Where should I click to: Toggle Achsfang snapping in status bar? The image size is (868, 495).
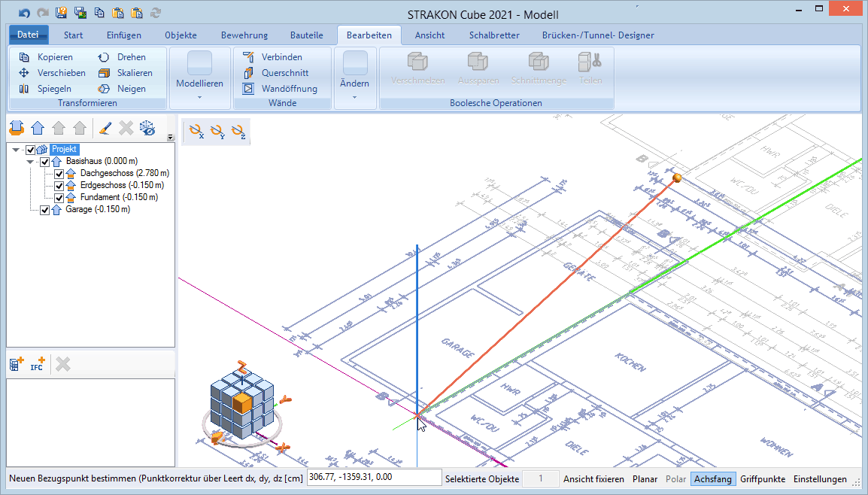point(713,479)
